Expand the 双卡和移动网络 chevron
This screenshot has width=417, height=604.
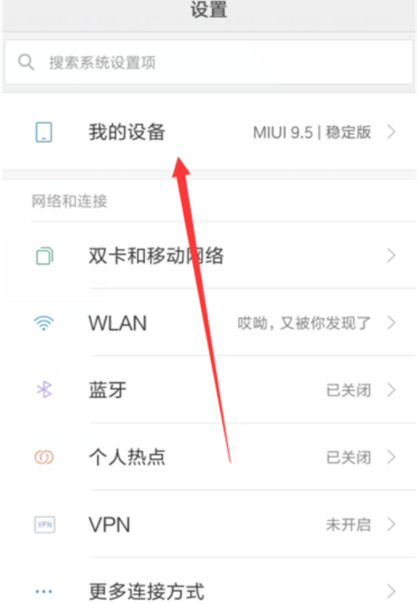392,255
